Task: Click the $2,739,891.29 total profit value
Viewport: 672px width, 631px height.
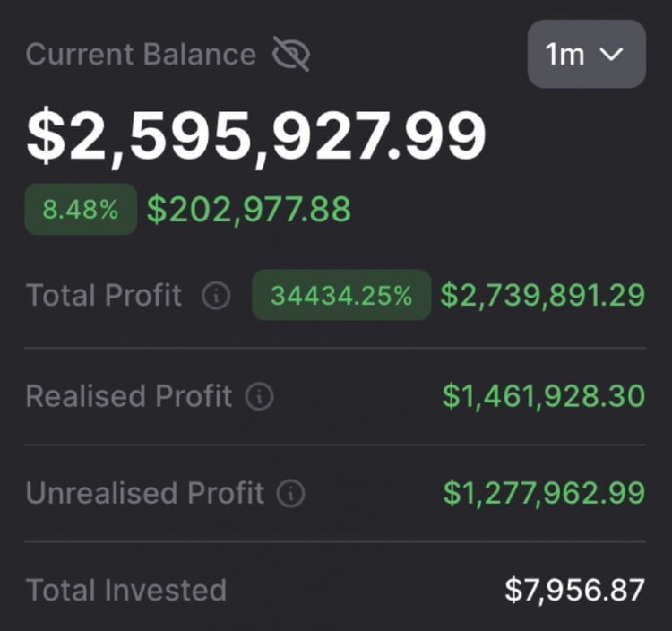Action: pos(543,296)
